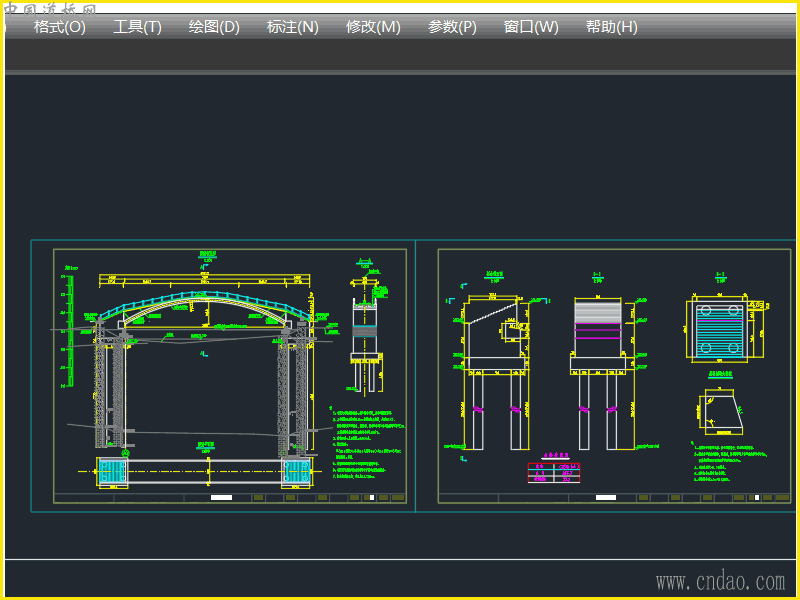Screen dimensions: 800x600
Task: Open the 窗口(W) window menu
Action: tap(531, 27)
